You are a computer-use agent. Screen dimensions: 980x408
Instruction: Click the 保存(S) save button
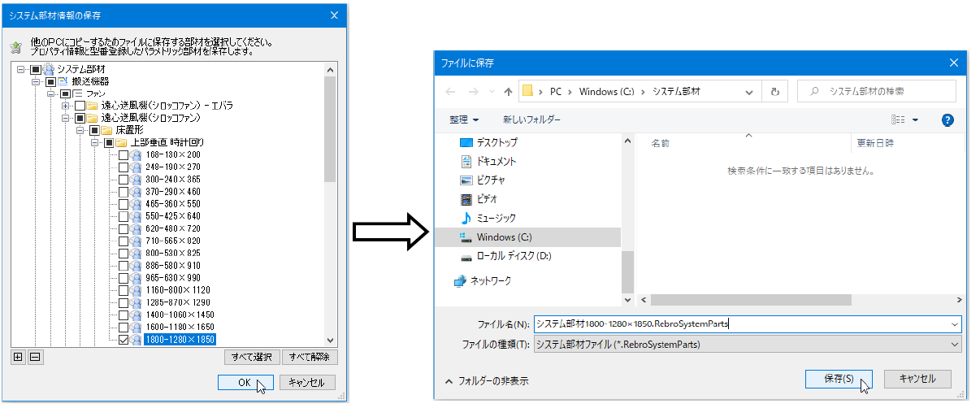tap(838, 379)
